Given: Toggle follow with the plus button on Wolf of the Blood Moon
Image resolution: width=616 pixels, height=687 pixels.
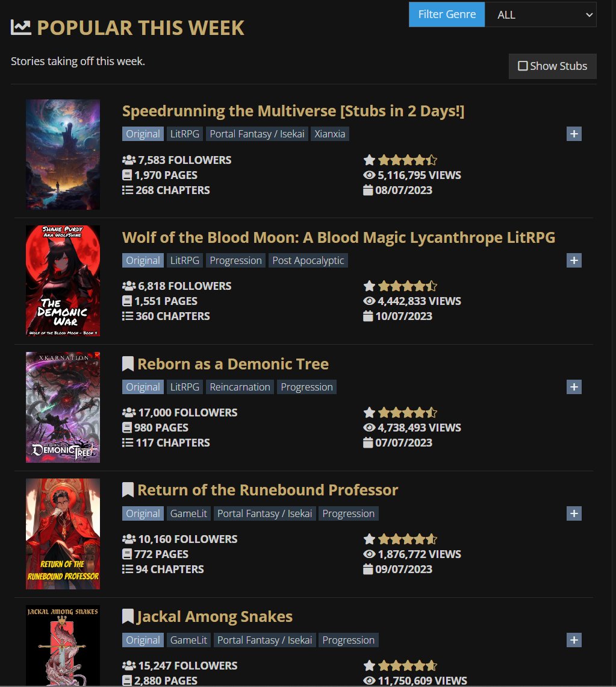Looking at the screenshot, I should 573,260.
